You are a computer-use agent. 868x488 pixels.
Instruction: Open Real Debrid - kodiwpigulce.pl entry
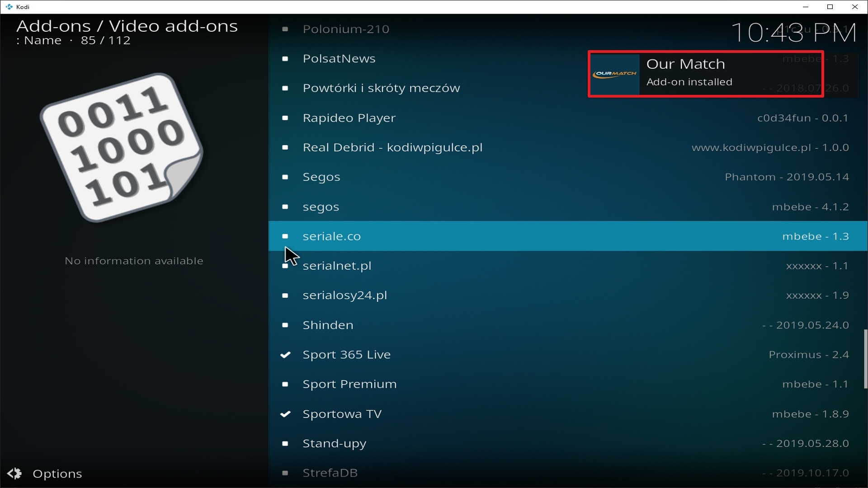pyautogui.click(x=568, y=147)
